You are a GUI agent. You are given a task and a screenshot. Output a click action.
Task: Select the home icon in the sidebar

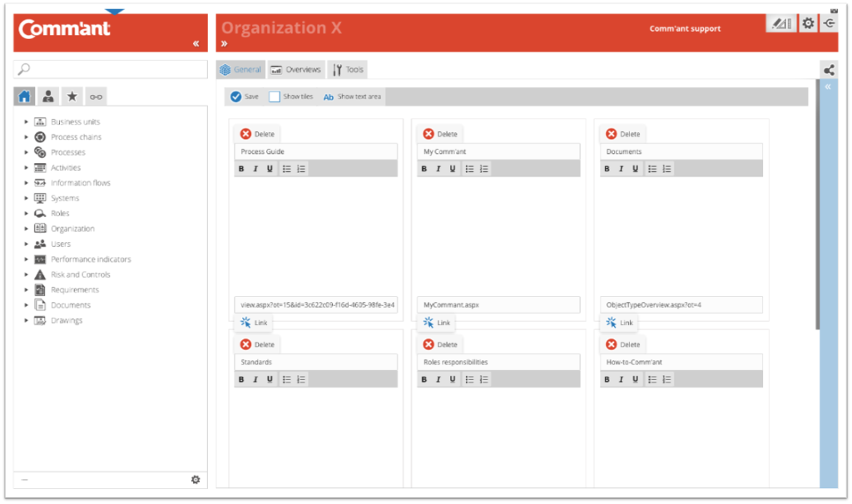23,96
